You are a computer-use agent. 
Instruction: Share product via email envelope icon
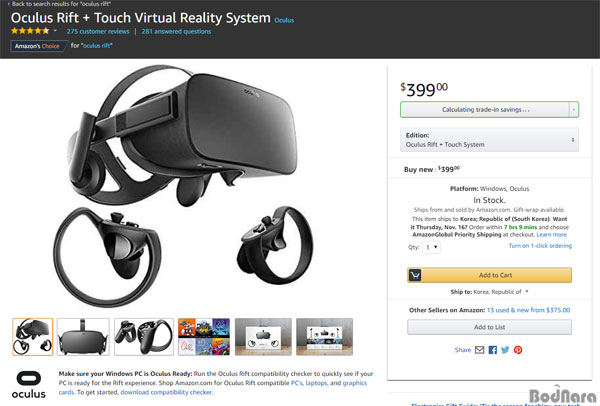coord(479,350)
